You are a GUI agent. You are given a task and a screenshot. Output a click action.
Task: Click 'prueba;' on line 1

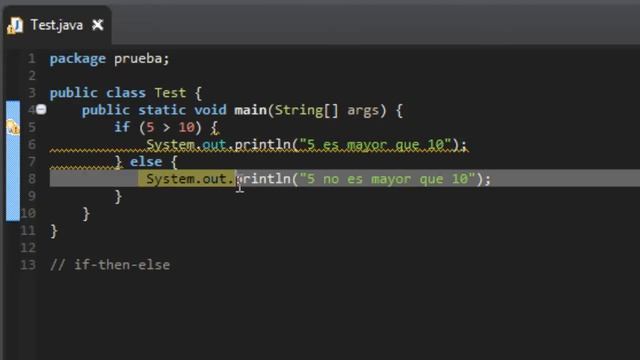[x=141, y=59]
